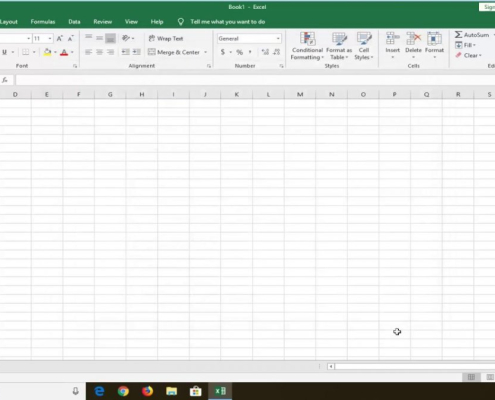Viewport: 495px width, 400px height.
Task: Open the Number format dialog launcher
Action: tap(282, 66)
